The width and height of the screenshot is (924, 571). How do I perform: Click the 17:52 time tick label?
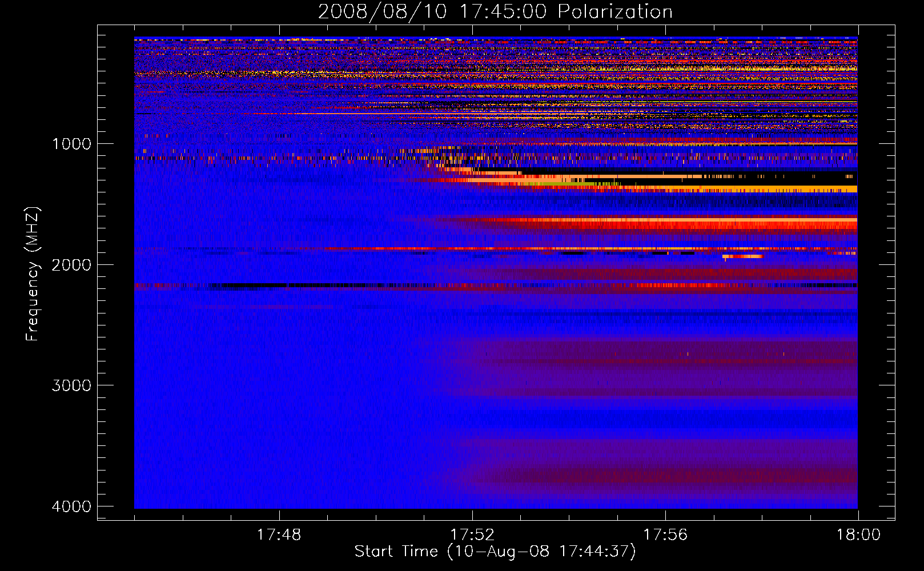click(x=472, y=535)
